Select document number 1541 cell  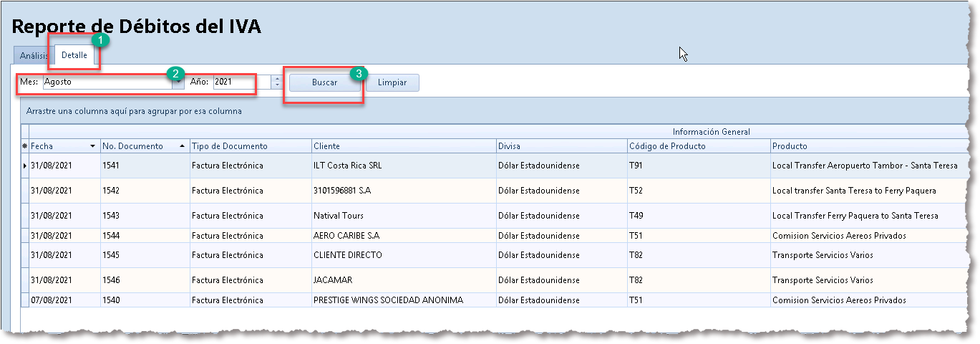(145, 166)
